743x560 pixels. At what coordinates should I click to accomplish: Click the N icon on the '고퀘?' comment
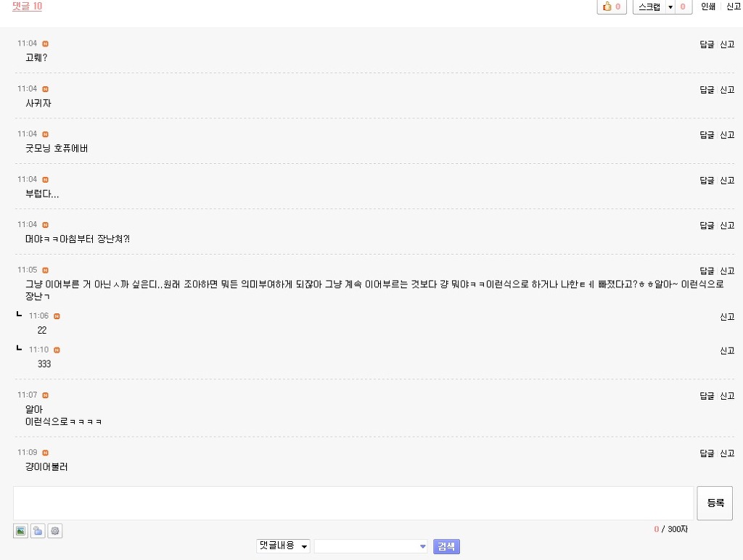(x=46, y=44)
